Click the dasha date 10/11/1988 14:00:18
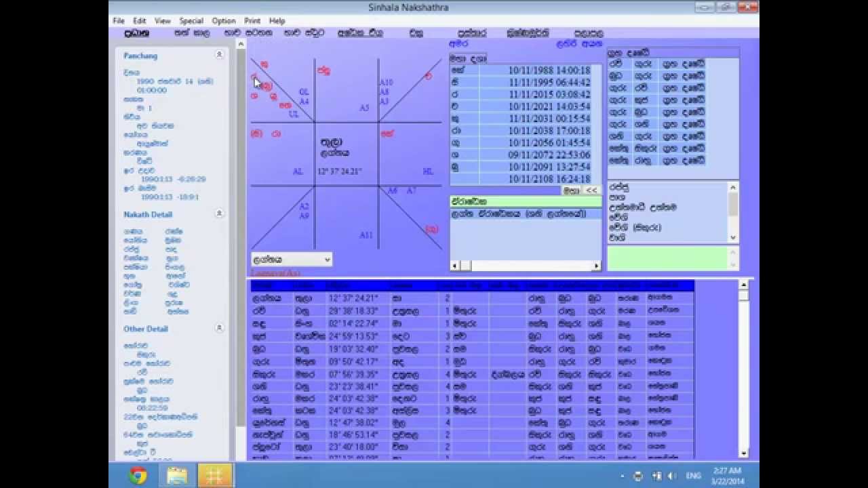The image size is (868, 488). tap(549, 70)
